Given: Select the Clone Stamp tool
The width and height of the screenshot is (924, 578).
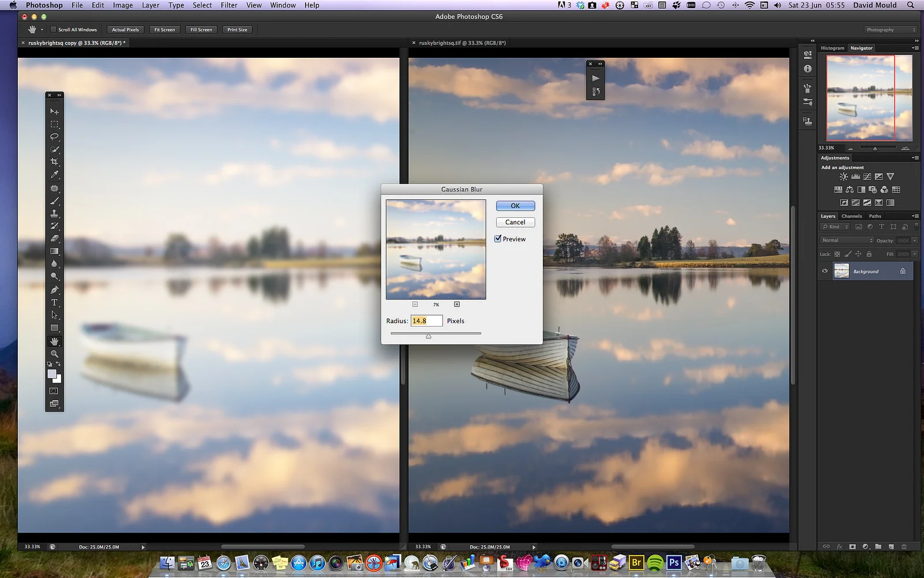Looking at the screenshot, I should [54, 213].
